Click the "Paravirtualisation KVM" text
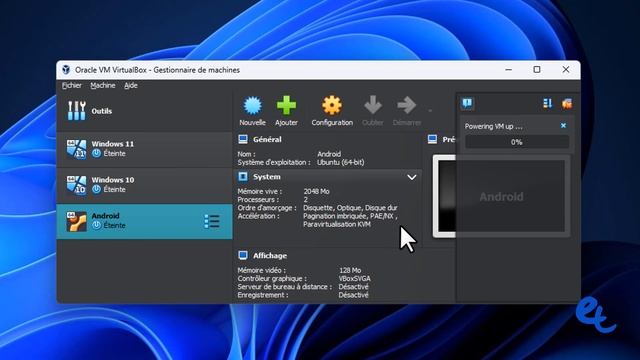This screenshot has width=640, height=360. (337, 224)
